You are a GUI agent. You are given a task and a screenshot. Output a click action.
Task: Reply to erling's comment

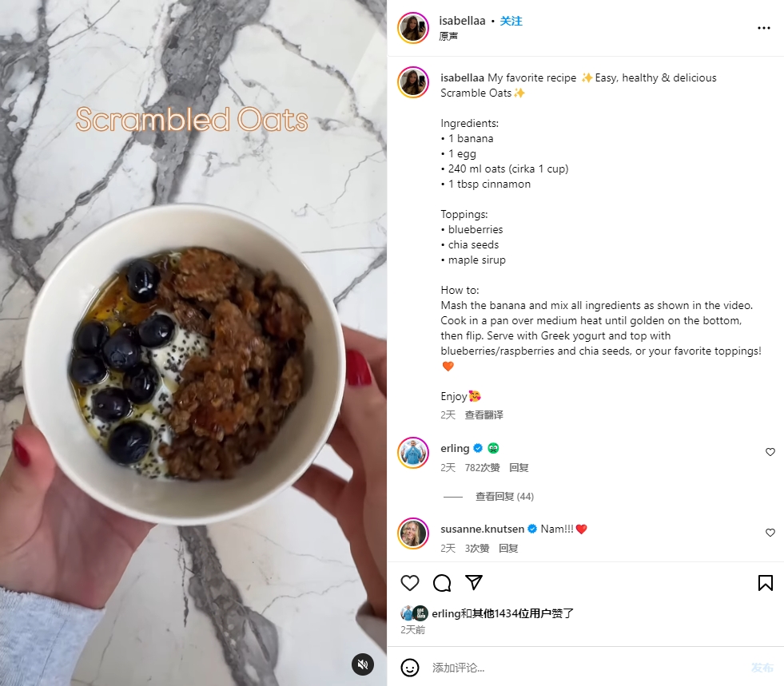point(519,468)
